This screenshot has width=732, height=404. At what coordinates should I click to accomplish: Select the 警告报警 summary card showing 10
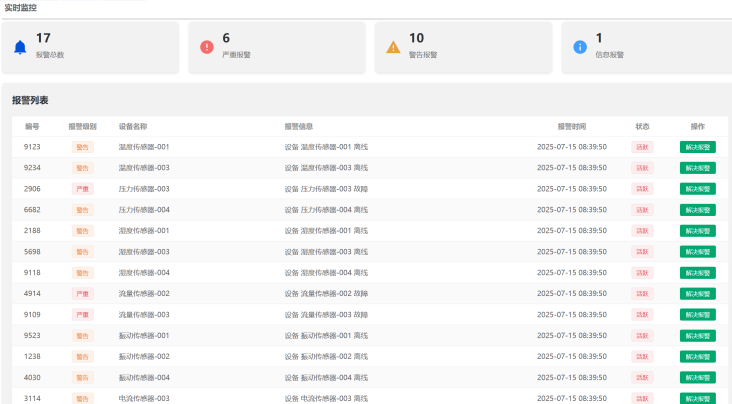coord(464,47)
